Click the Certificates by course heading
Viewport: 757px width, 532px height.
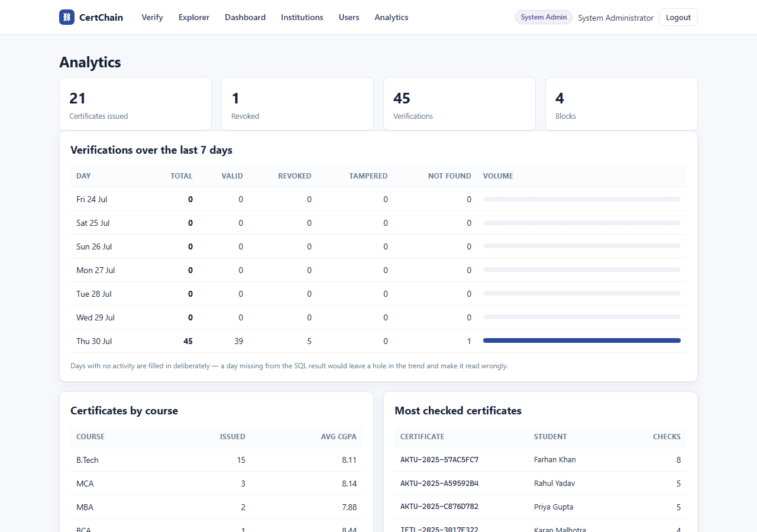(x=124, y=411)
